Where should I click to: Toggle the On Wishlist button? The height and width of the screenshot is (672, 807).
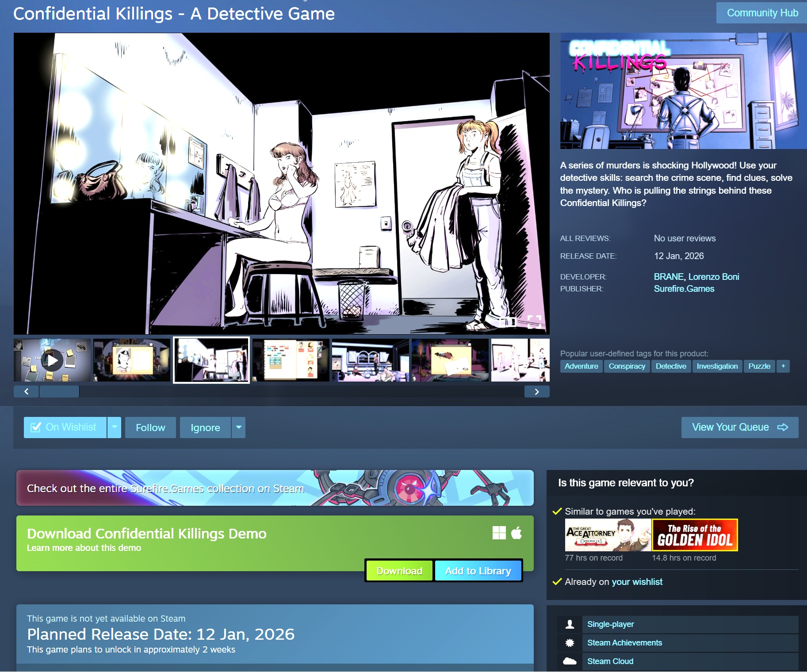(65, 428)
